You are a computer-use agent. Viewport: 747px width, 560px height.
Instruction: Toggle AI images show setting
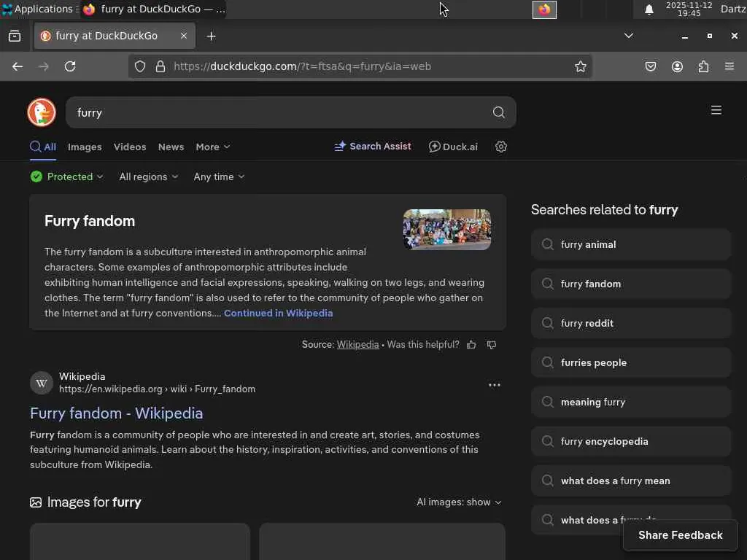459,502
